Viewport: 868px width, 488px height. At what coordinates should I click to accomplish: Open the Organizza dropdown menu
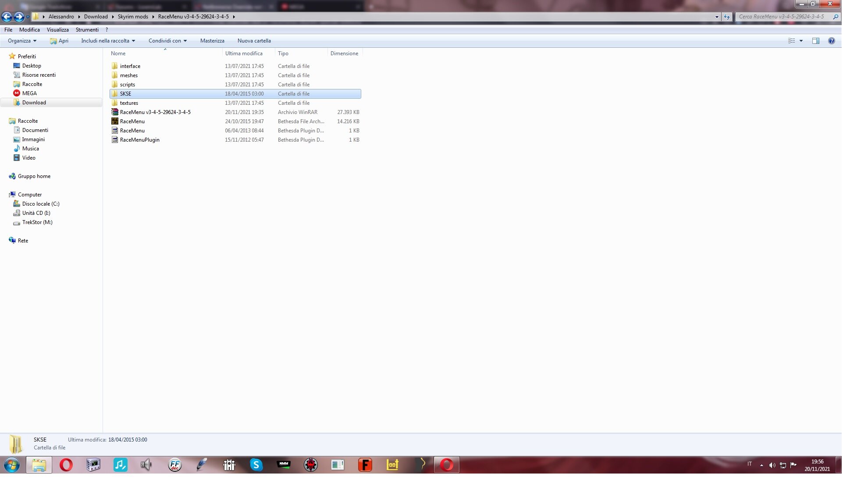click(x=22, y=41)
